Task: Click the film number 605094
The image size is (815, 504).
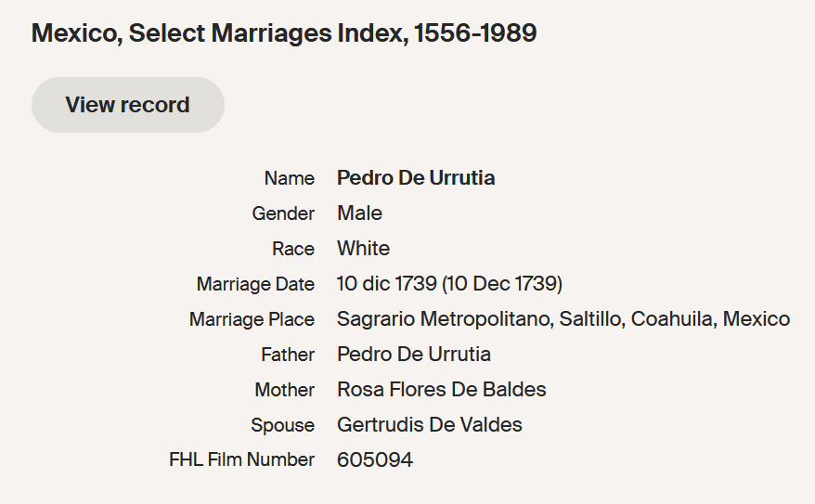Action: click(374, 460)
